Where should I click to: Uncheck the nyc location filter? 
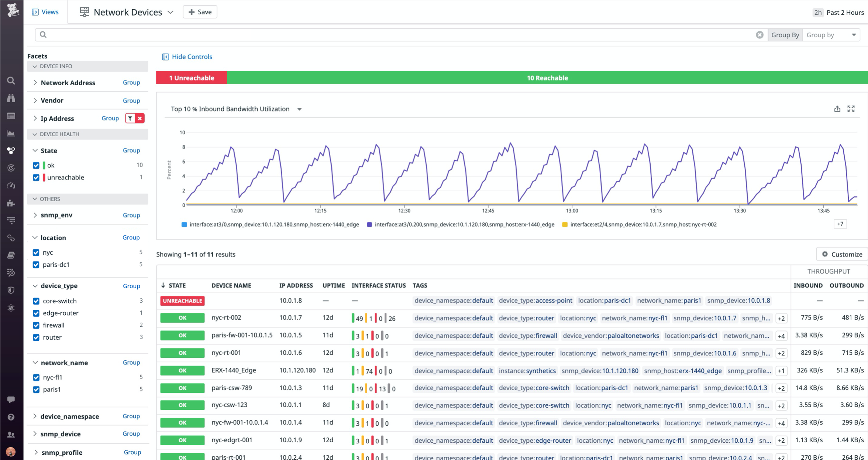(36, 253)
